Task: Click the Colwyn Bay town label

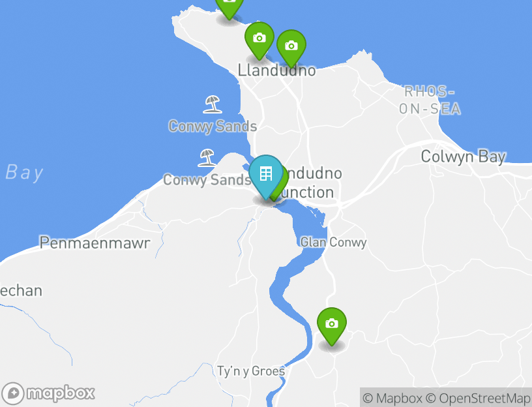Action: 464,157
